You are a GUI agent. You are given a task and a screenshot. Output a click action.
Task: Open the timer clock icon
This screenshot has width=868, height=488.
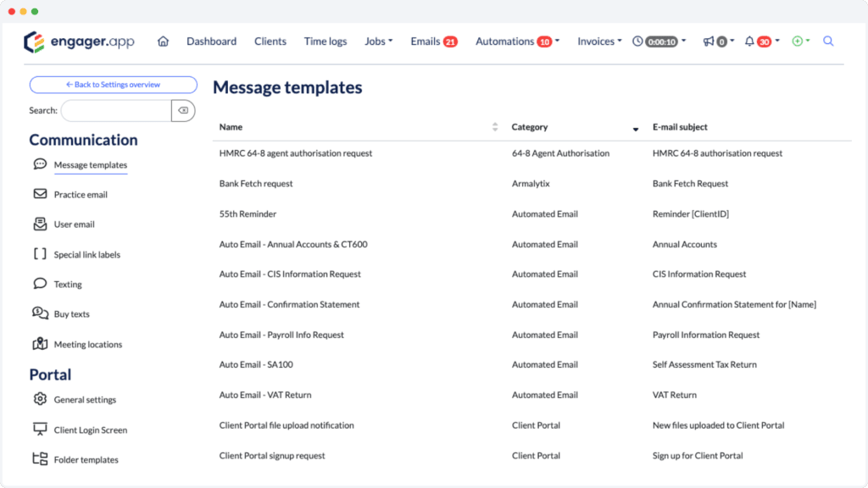click(x=637, y=42)
